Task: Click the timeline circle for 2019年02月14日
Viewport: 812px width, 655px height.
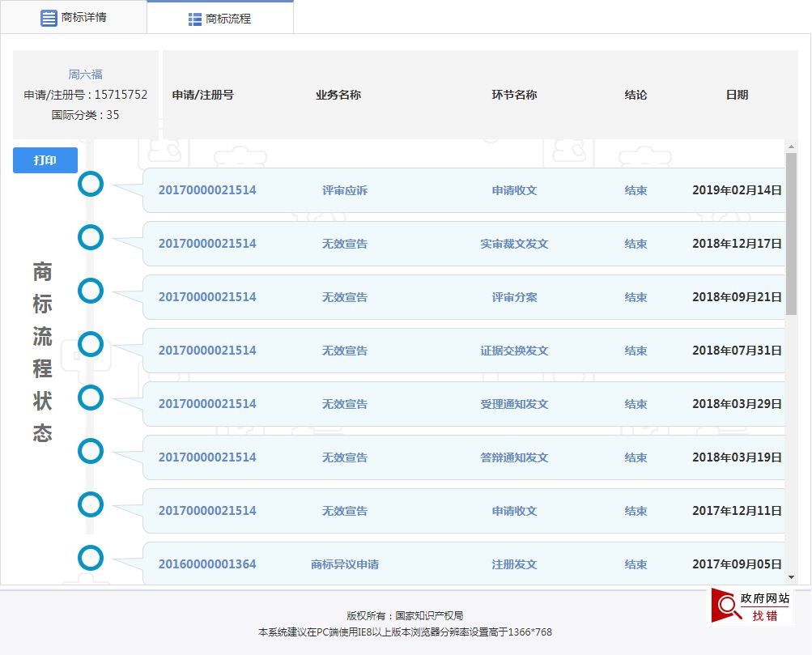Action: 91,184
